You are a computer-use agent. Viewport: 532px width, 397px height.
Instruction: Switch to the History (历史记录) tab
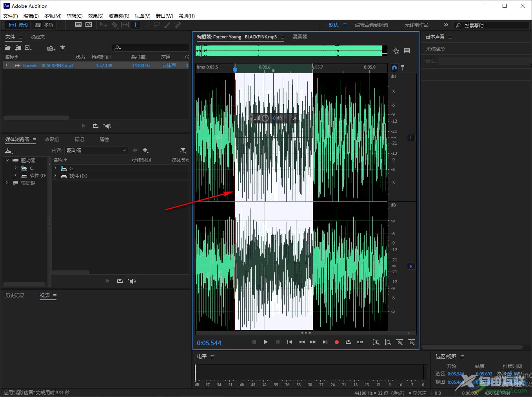point(15,295)
